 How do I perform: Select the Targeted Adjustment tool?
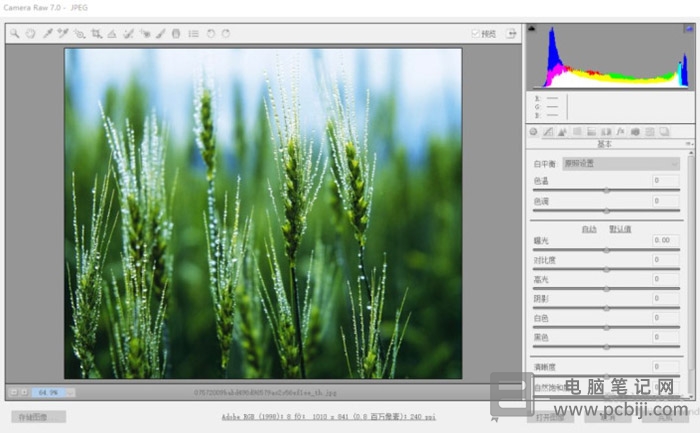[x=79, y=33]
